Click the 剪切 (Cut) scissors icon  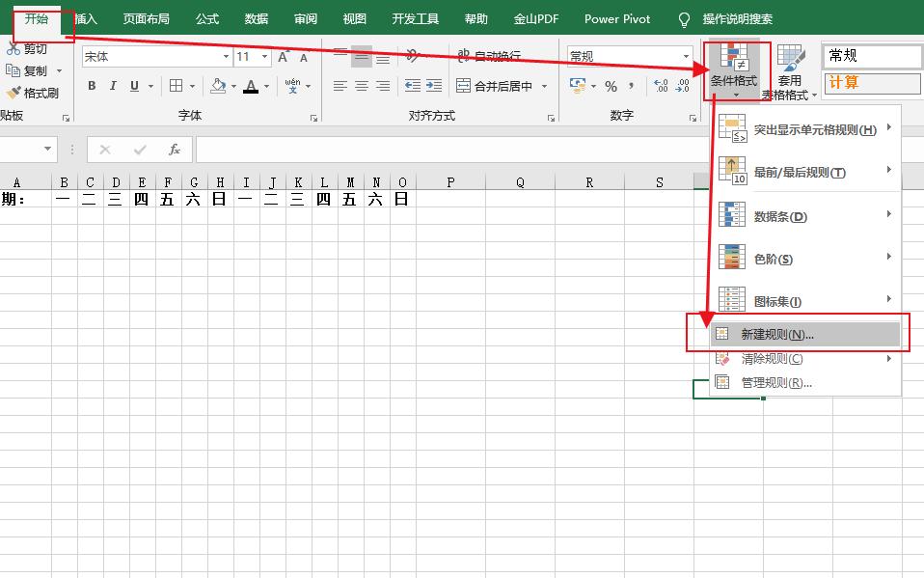(12, 49)
